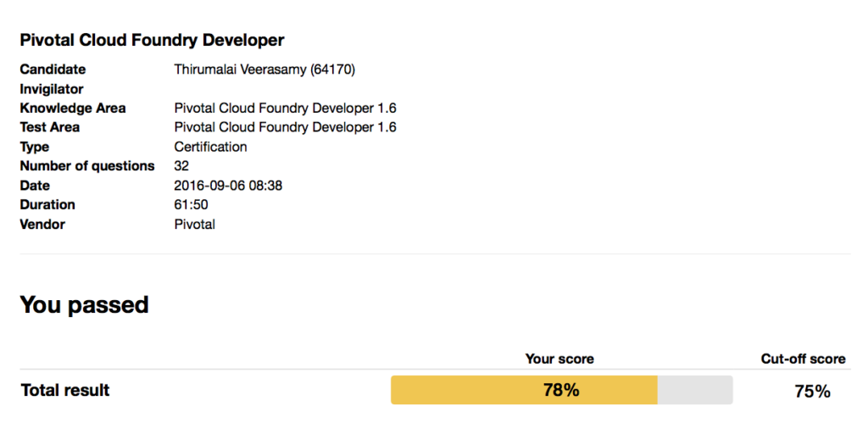Click the Test Area value text
This screenshot has width=868, height=434.
pos(285,127)
